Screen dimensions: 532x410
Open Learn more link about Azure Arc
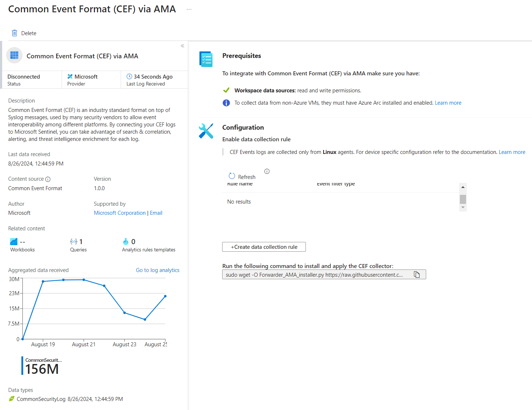448,103
